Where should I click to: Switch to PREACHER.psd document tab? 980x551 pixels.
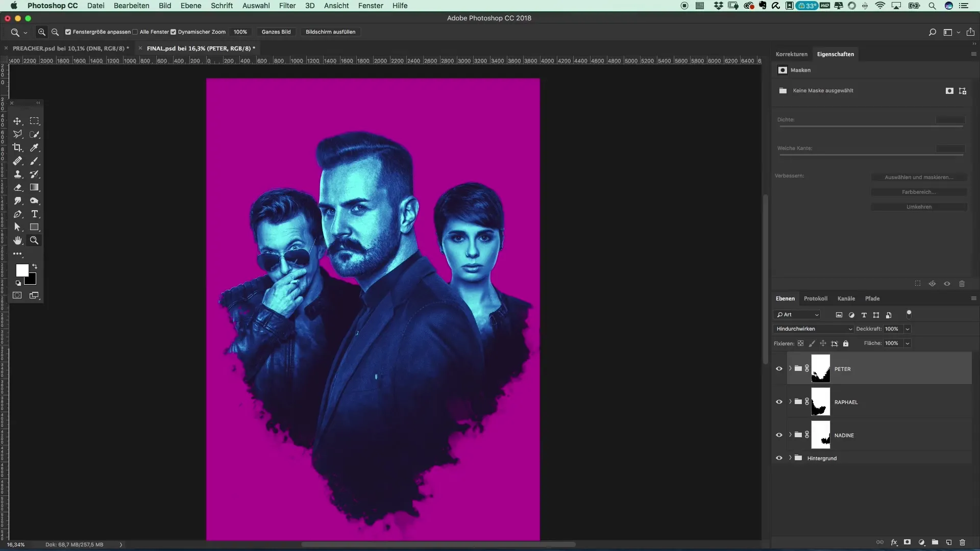70,48
